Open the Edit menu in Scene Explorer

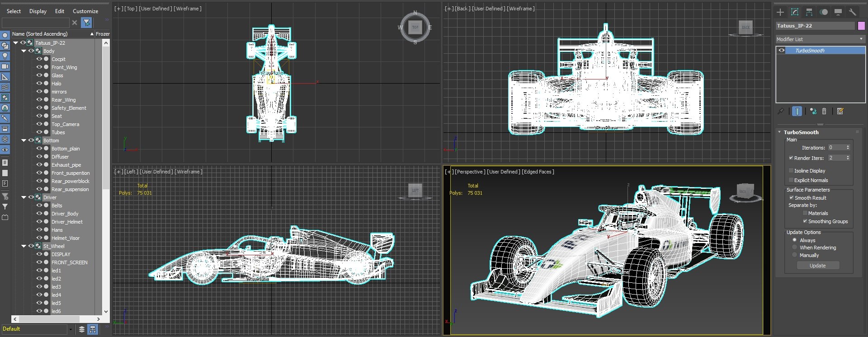point(60,11)
